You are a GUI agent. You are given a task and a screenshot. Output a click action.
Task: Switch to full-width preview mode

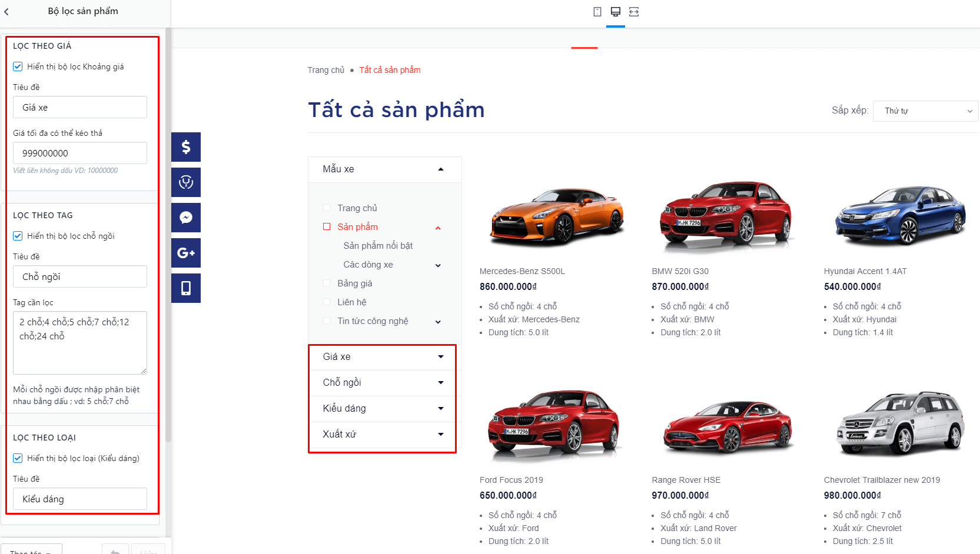click(634, 12)
